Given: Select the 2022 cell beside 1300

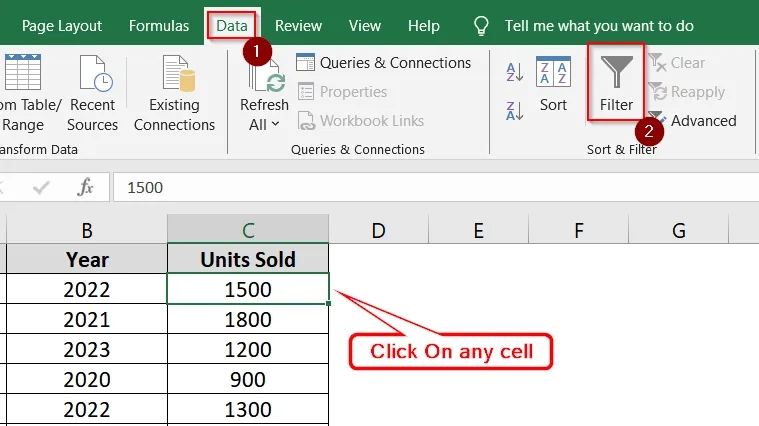Looking at the screenshot, I should point(87,410).
